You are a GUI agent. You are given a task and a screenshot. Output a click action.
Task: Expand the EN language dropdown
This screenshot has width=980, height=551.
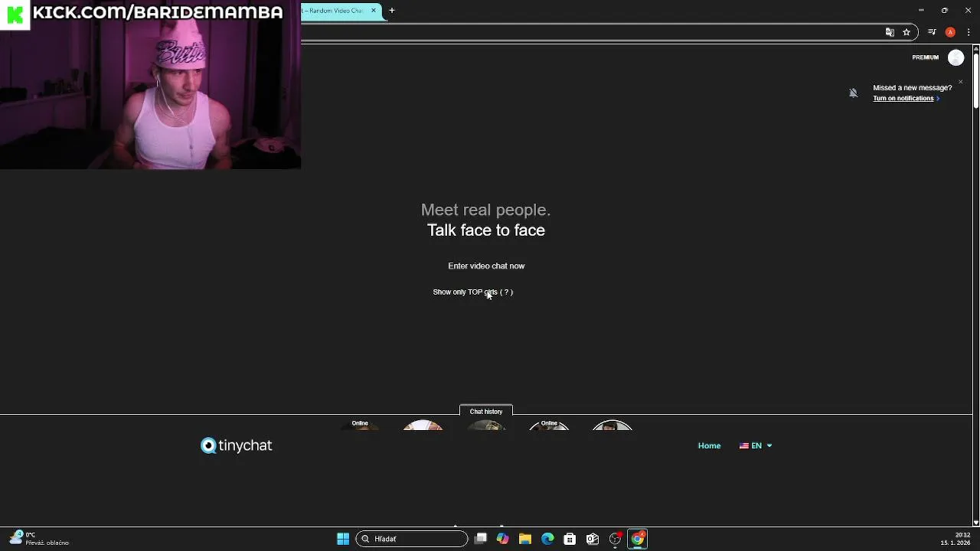(756, 445)
